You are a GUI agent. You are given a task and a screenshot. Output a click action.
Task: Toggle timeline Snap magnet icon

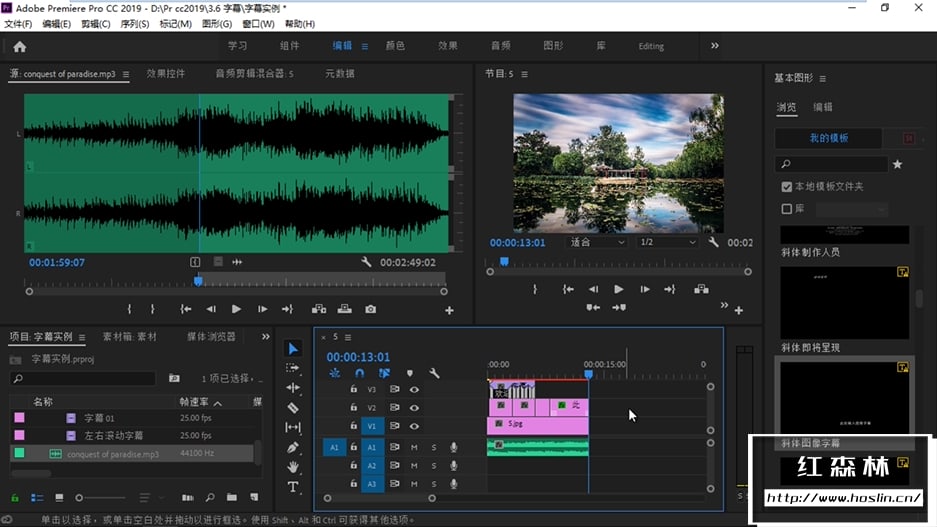[359, 373]
